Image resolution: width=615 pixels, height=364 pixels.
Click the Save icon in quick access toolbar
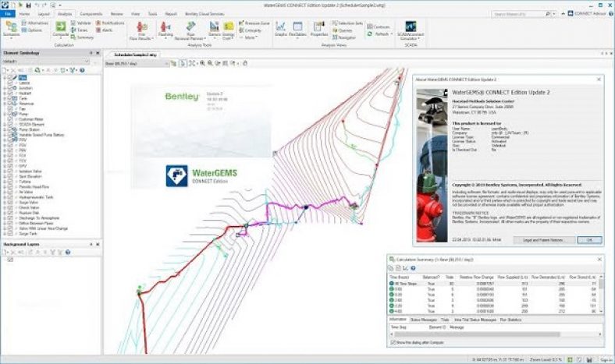point(28,5)
